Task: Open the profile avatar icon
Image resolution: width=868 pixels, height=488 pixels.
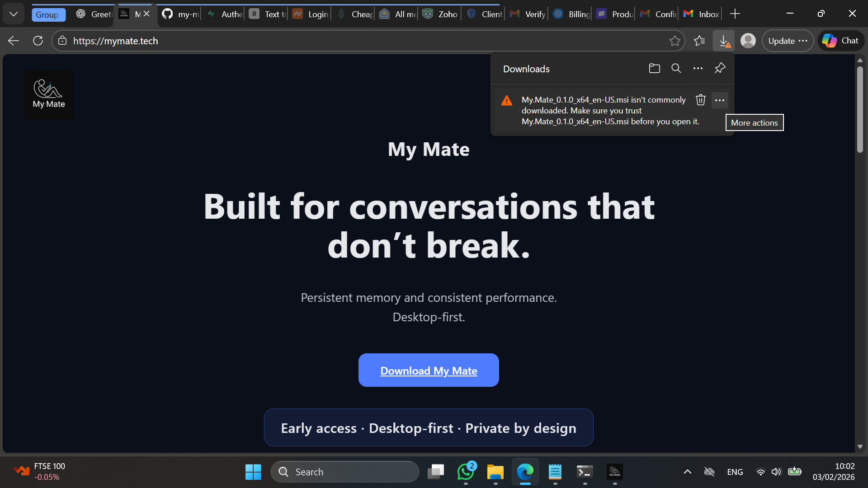Action: (748, 41)
